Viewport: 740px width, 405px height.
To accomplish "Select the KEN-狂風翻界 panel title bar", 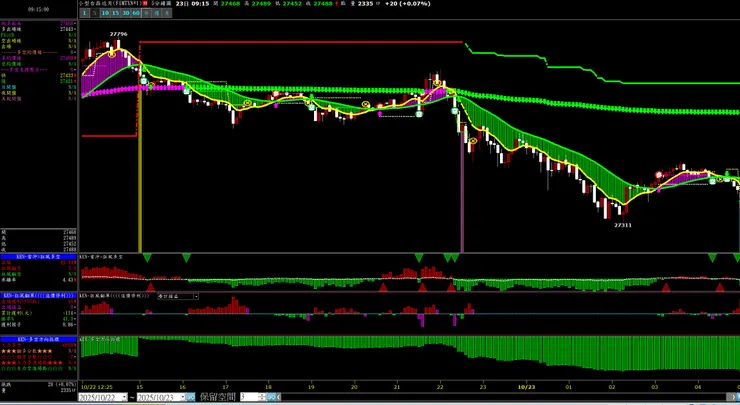I will click(x=39, y=295).
